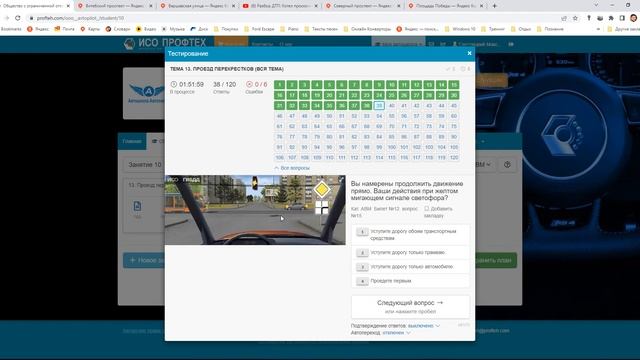This screenshot has height=360, width=640.
Task: Click the timer clock icon
Action: pyautogui.click(x=173, y=84)
